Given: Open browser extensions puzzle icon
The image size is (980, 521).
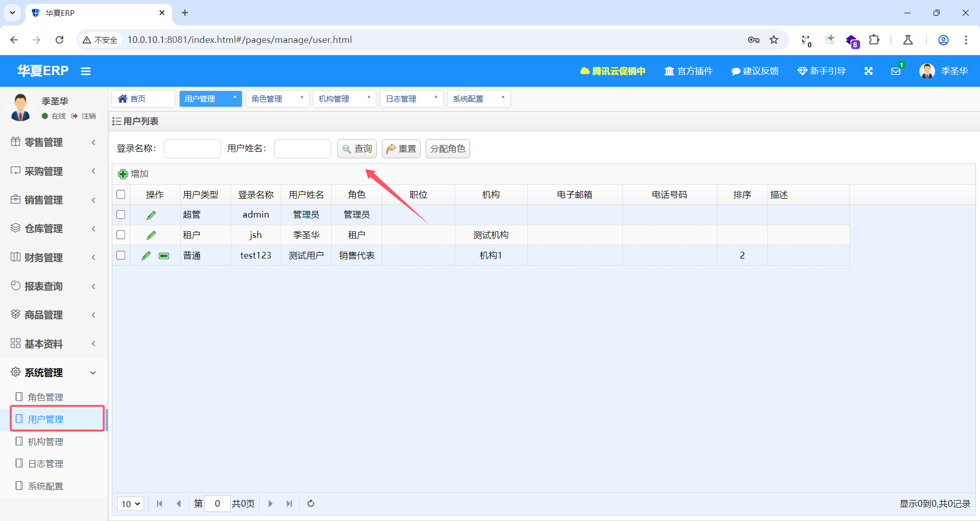Looking at the screenshot, I should [874, 40].
